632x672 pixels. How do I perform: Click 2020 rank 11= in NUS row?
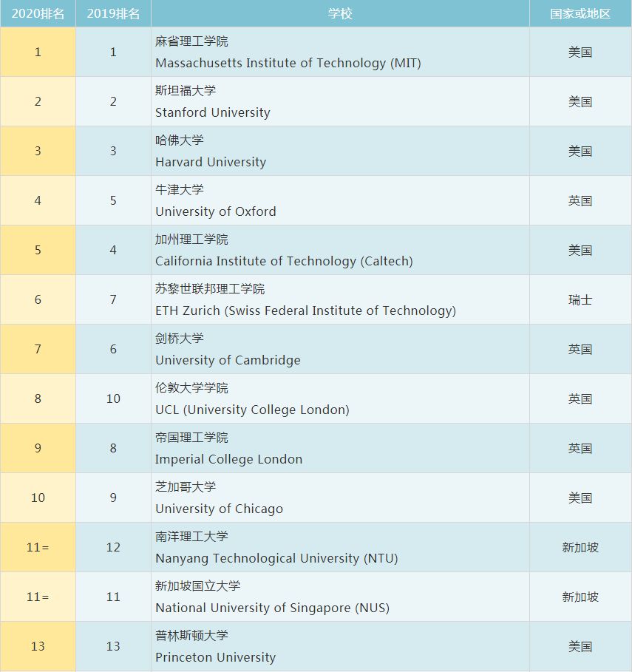(x=38, y=597)
